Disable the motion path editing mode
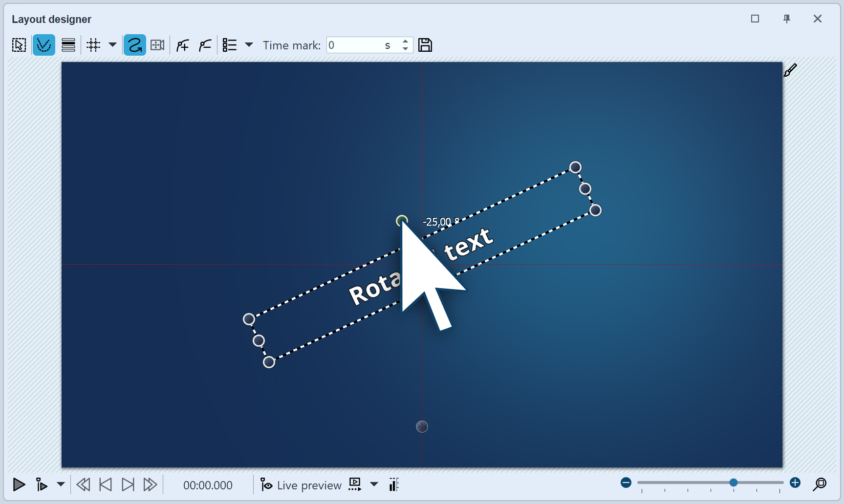Viewport: 844px width, 504px height. click(134, 44)
